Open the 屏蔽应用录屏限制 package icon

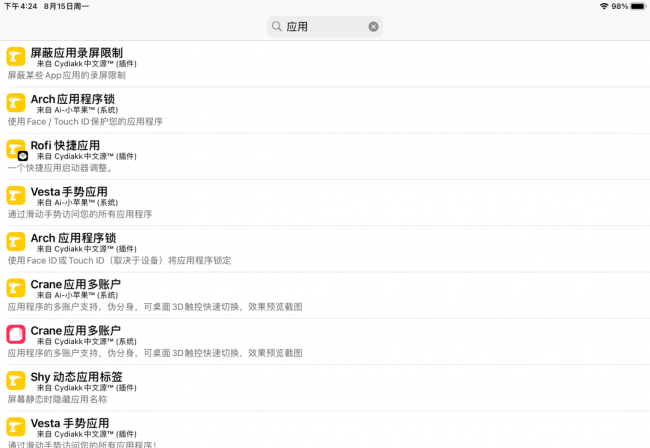(16, 57)
